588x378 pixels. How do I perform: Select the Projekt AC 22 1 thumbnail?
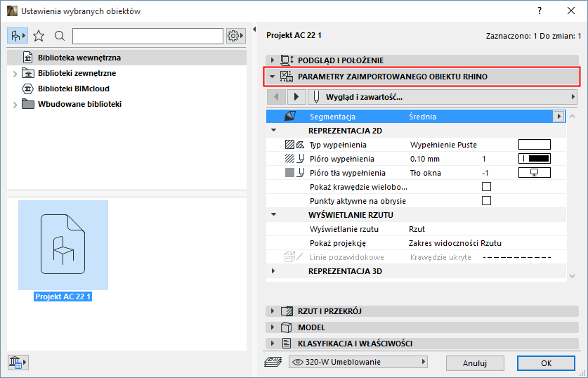(x=63, y=245)
